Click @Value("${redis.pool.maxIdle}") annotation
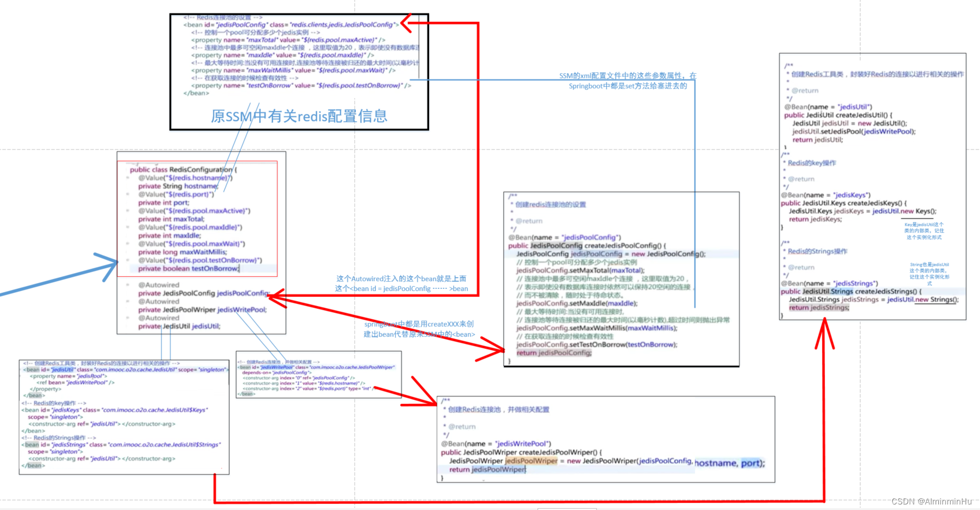This screenshot has height=510, width=980. pyautogui.click(x=190, y=227)
